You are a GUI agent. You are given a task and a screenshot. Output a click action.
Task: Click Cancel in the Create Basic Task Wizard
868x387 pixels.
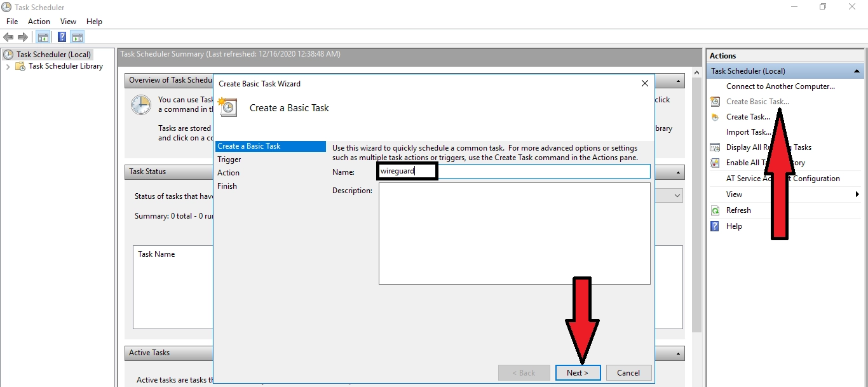[628, 373]
